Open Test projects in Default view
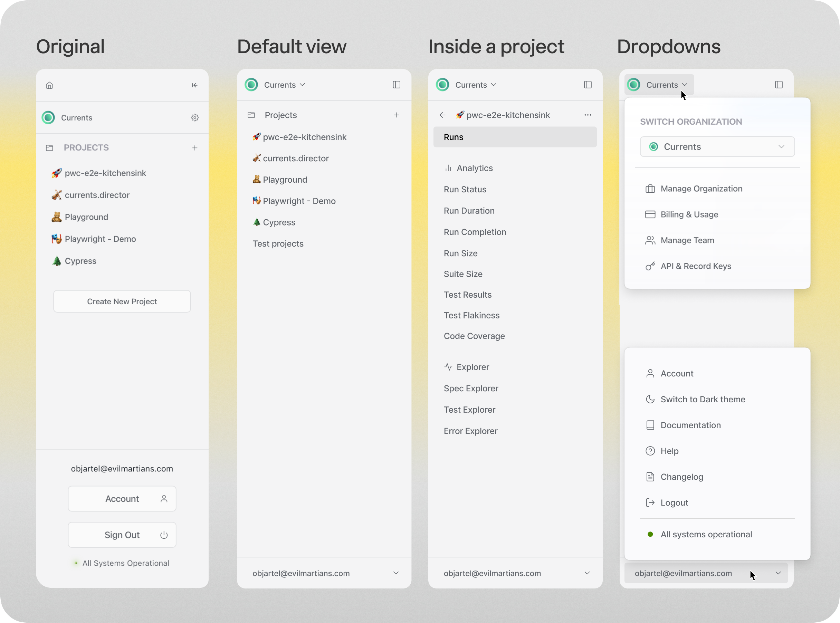Viewport: 840px width, 623px height. click(278, 243)
